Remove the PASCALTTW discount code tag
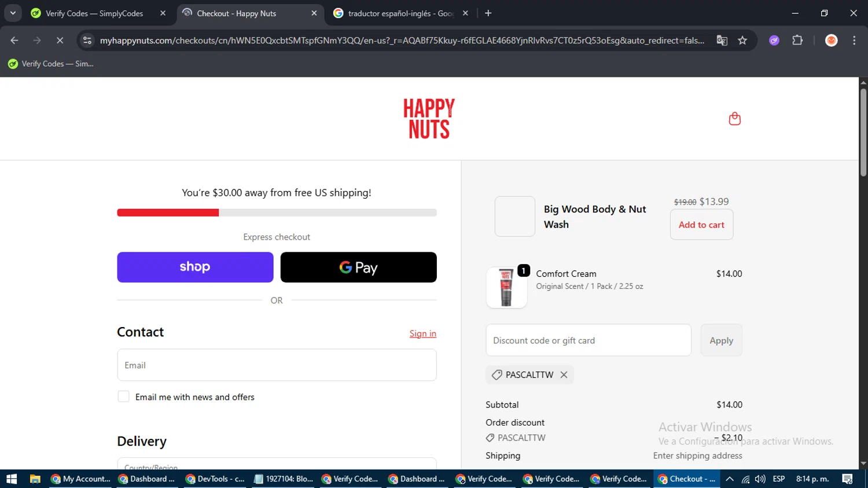This screenshot has width=868, height=488. click(564, 375)
